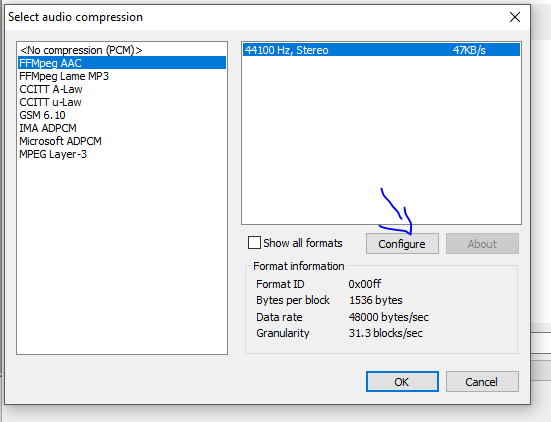Click the Show all formats label
Viewport: 551px width, 422px height.
coord(303,243)
